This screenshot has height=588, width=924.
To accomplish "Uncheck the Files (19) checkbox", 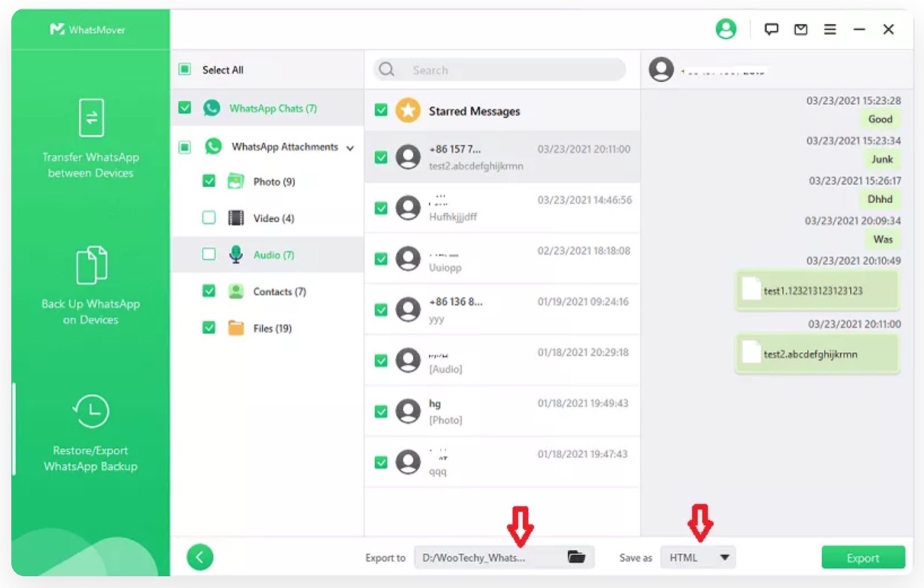I will coord(208,328).
